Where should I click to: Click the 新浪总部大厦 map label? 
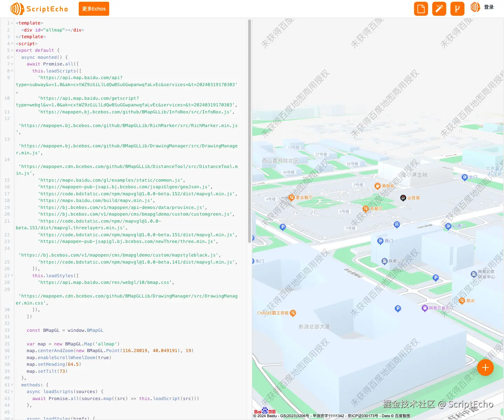click(x=314, y=327)
